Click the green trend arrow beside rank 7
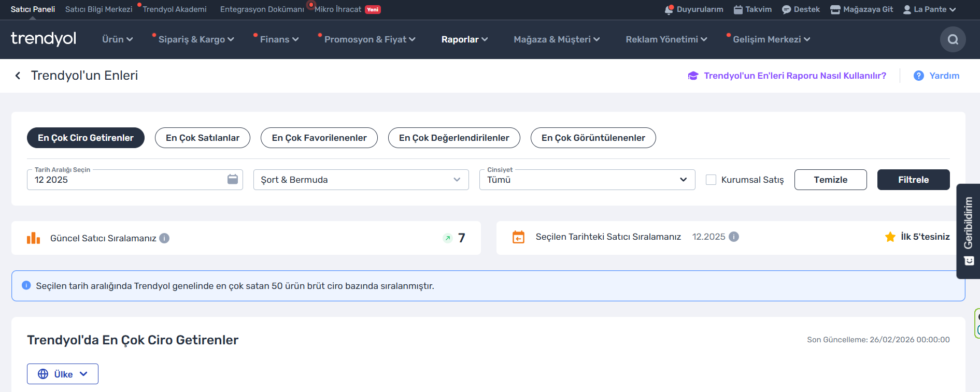The height and width of the screenshot is (392, 980). tap(448, 238)
